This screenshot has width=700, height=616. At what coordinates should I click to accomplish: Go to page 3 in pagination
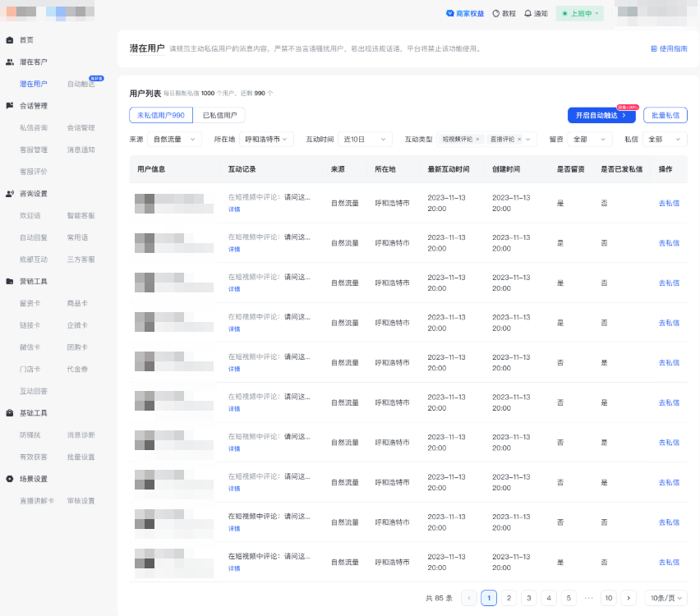pyautogui.click(x=529, y=598)
